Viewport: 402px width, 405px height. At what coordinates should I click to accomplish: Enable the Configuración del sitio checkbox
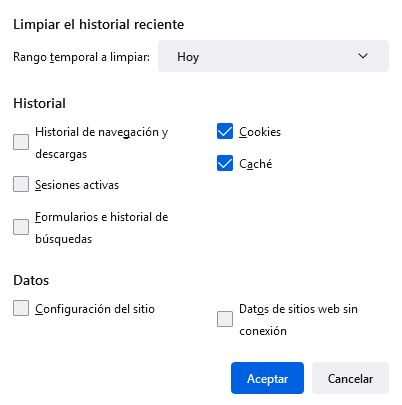pyautogui.click(x=21, y=308)
